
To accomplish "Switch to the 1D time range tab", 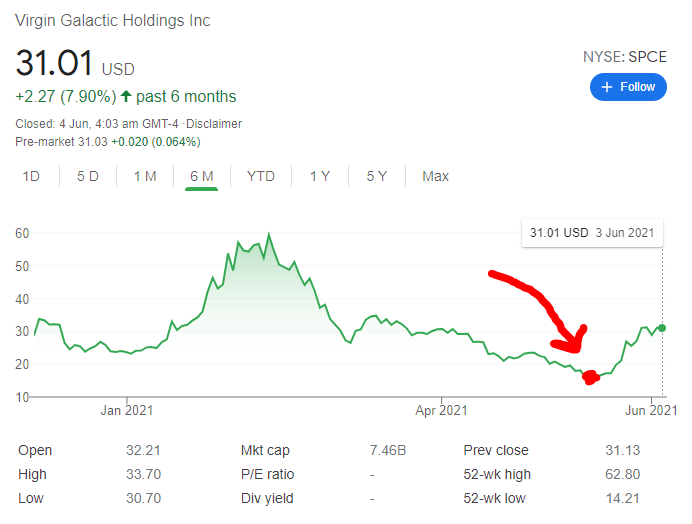I will tap(31, 177).
